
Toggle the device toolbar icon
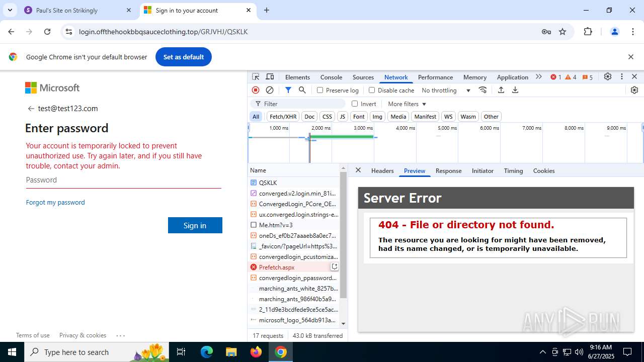(270, 77)
